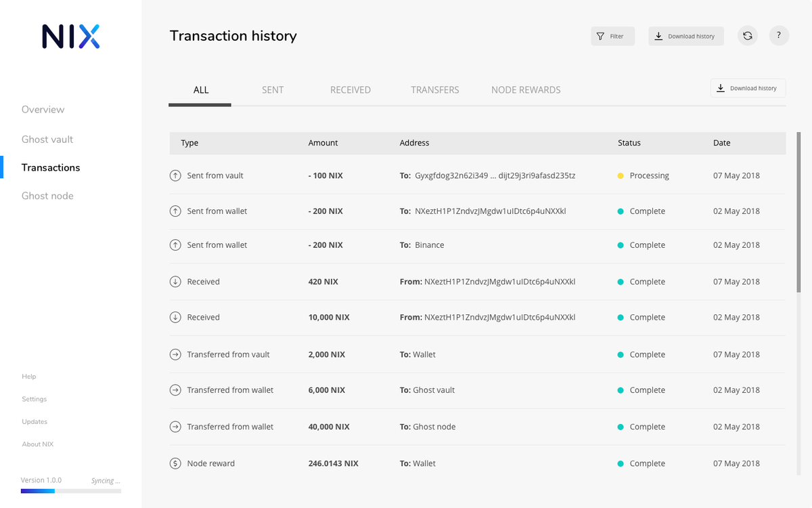Click transfer icon on 6,000 NIX row
812x508 pixels.
coord(175,390)
